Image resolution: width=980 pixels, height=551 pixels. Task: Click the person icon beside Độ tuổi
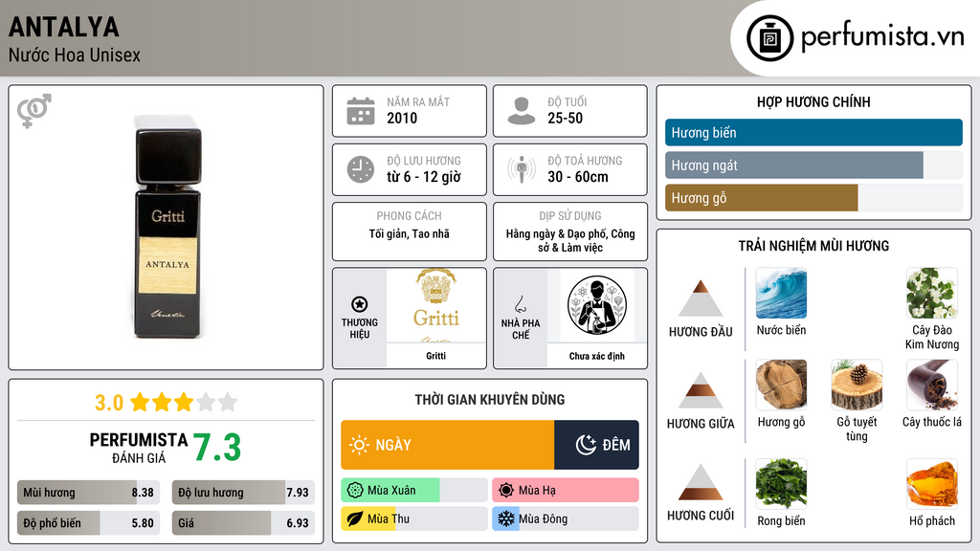[522, 111]
